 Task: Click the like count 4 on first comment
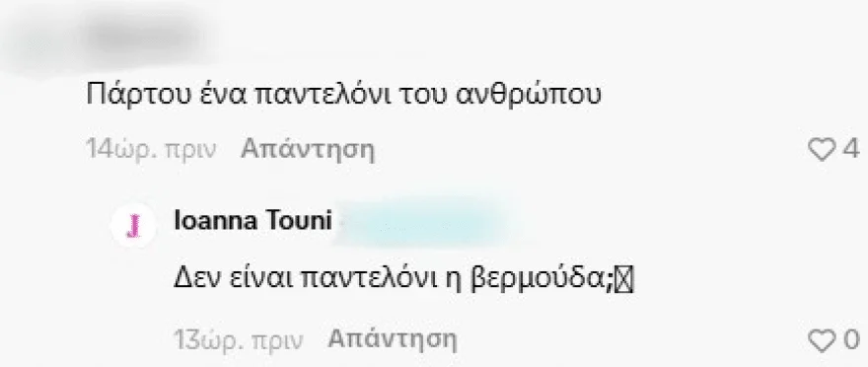coord(850,149)
